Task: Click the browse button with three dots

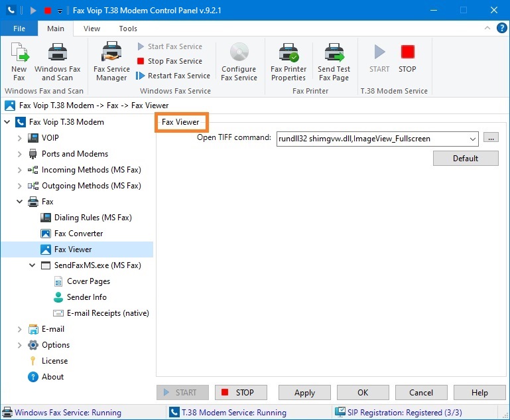Action: pos(491,137)
